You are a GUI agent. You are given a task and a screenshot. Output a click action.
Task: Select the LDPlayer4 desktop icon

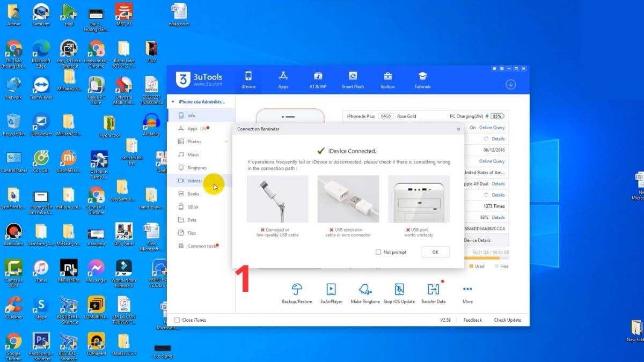(96, 344)
